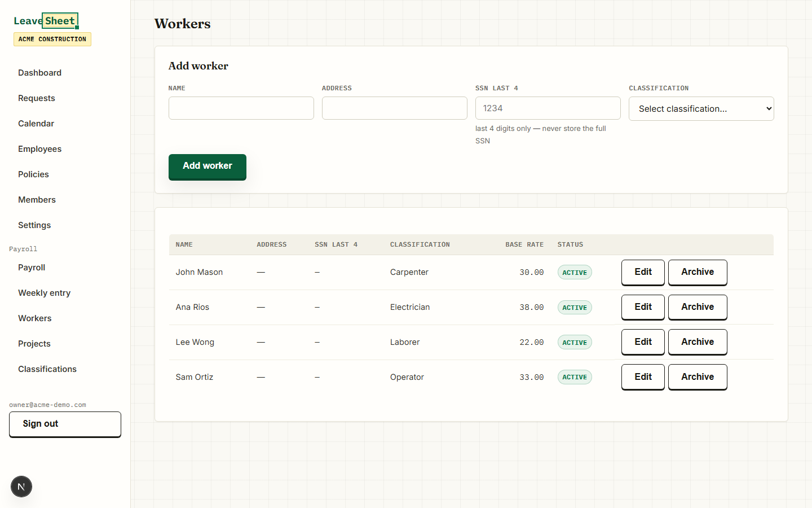Edit Ana Rios's record

[x=643, y=308]
